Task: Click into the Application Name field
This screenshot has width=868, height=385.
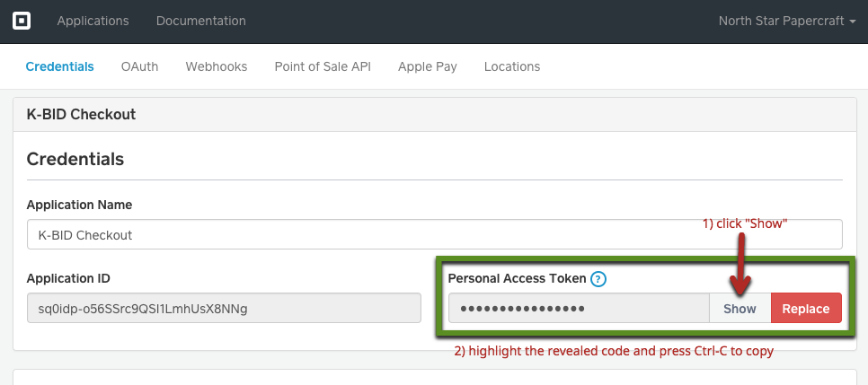Action: coord(435,234)
